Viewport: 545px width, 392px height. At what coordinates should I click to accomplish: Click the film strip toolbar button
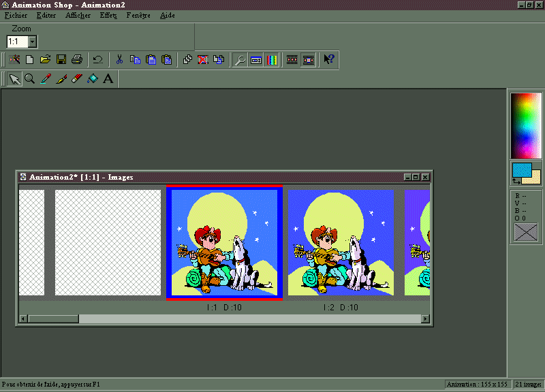(292, 60)
